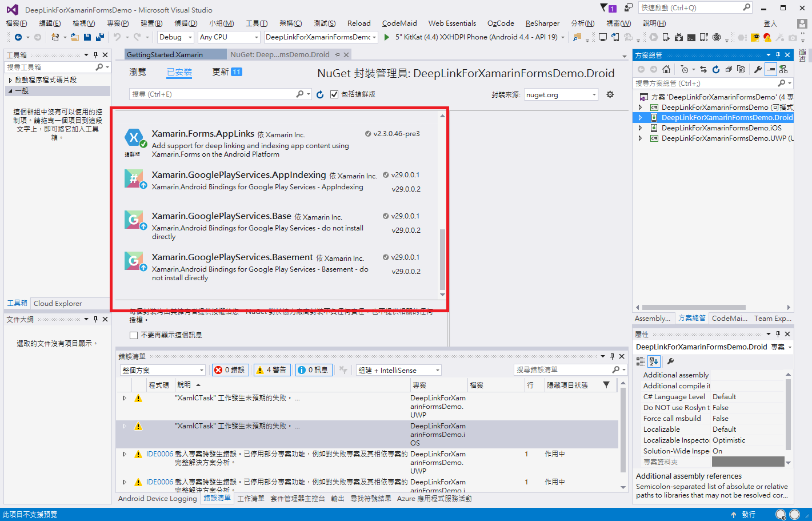
Task: Click the Navigate Backward arrow icon
Action: (18, 37)
